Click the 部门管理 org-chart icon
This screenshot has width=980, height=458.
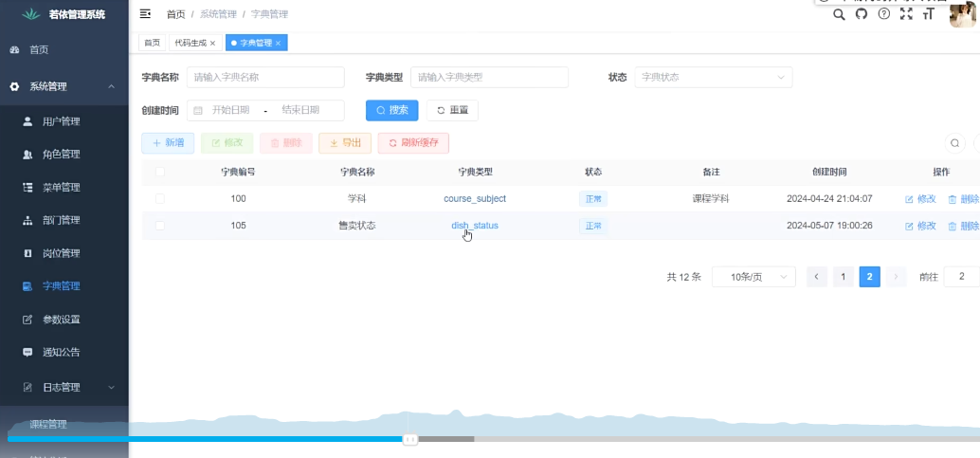[x=27, y=220]
